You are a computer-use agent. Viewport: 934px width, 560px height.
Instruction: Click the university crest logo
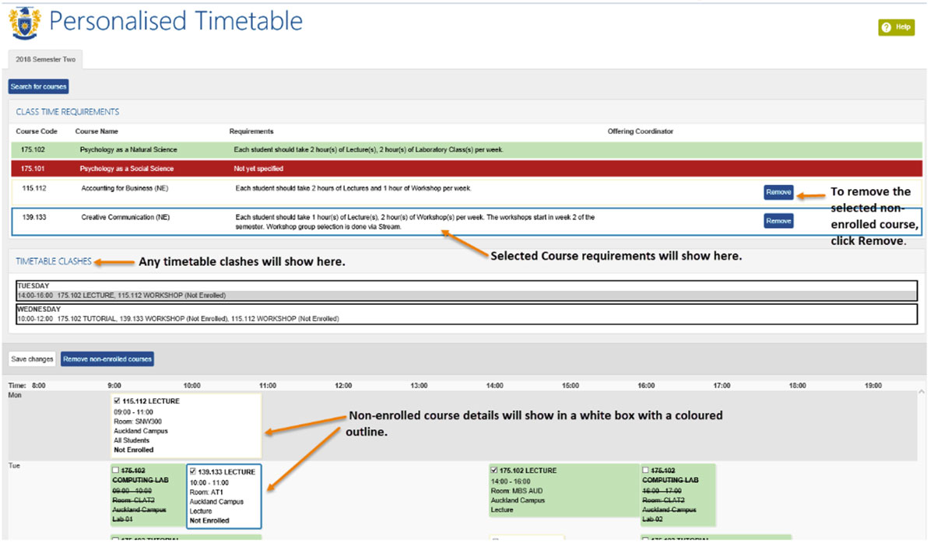click(24, 23)
